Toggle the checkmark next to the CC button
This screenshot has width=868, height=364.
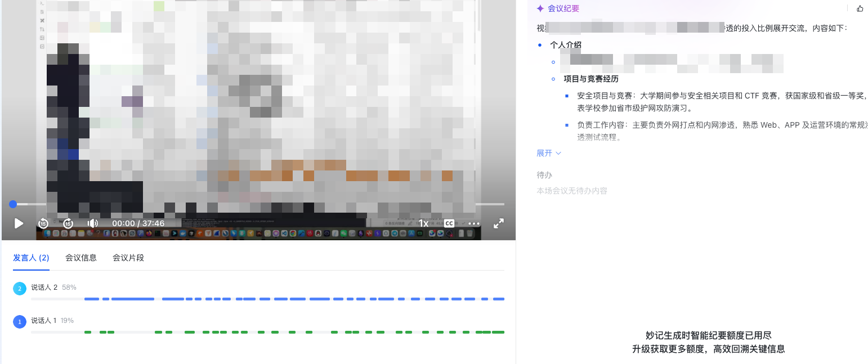[463, 223]
